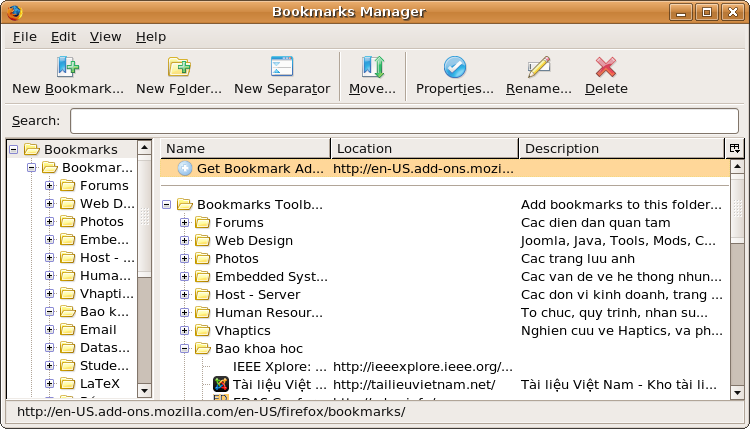Click into the Search text field
The image size is (750, 429).
click(404, 121)
